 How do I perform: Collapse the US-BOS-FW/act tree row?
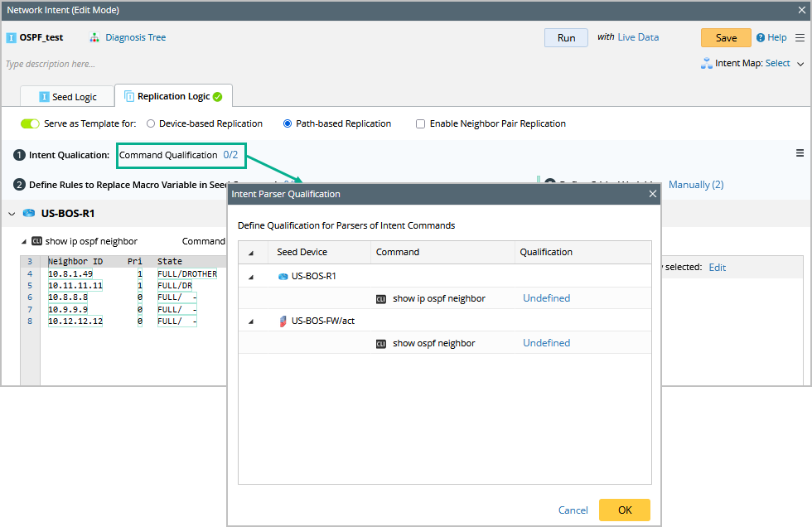(251, 321)
